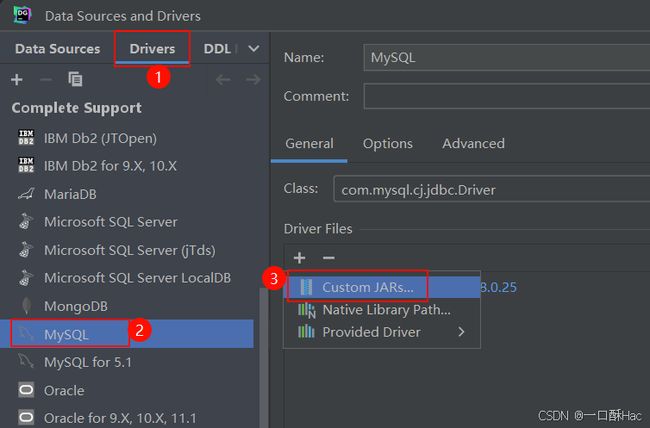Click the driver list scrollbar
The image size is (650, 428).
(264, 357)
